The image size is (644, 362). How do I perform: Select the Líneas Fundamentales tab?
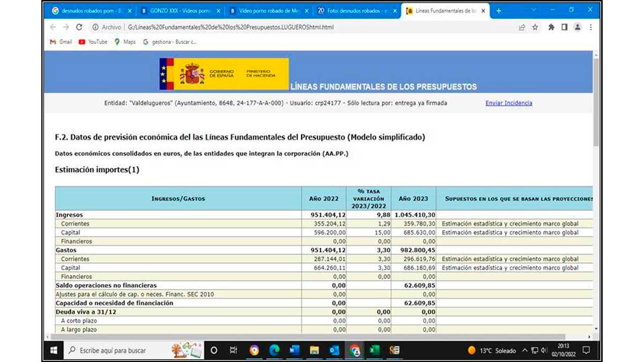(445, 11)
